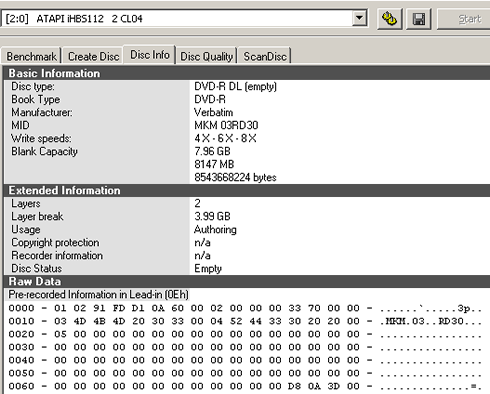Select the Layers label

pyautogui.click(x=26, y=203)
